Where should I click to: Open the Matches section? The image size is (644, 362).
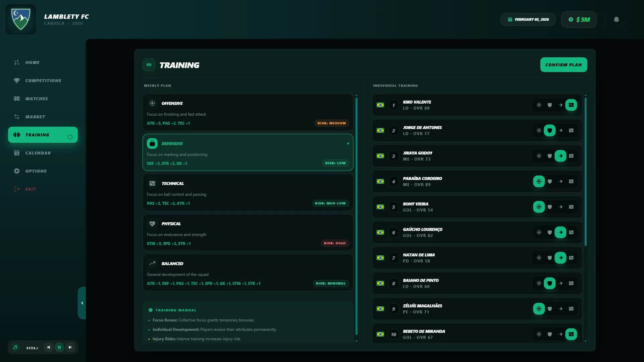pos(43,99)
